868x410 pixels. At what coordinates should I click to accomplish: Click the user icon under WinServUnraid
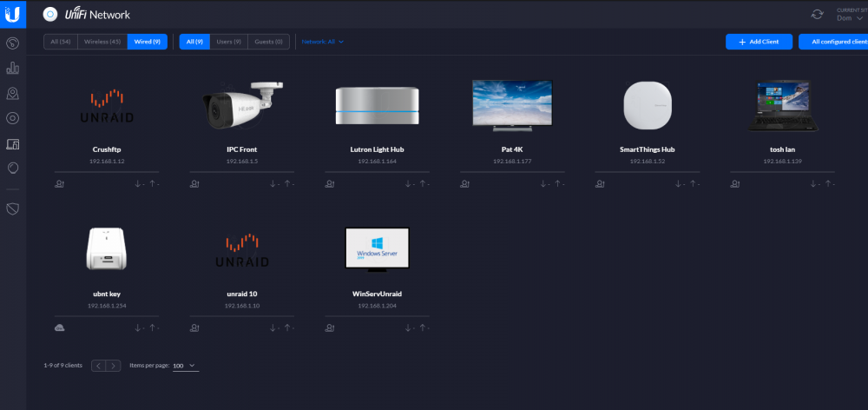pos(329,328)
